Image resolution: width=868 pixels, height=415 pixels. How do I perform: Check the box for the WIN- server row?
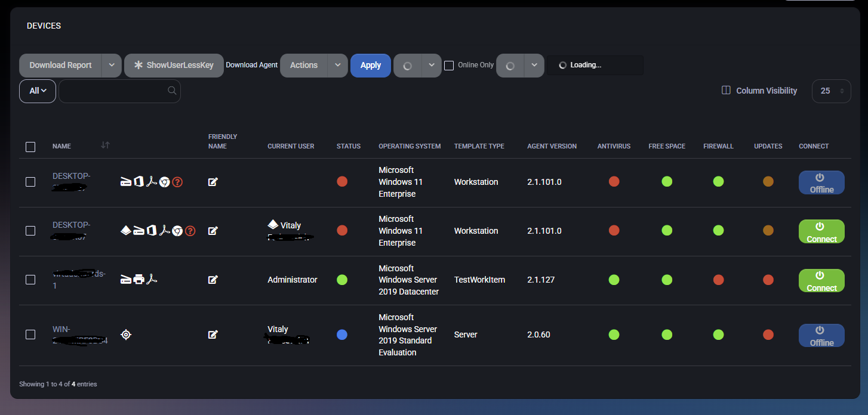click(x=30, y=335)
